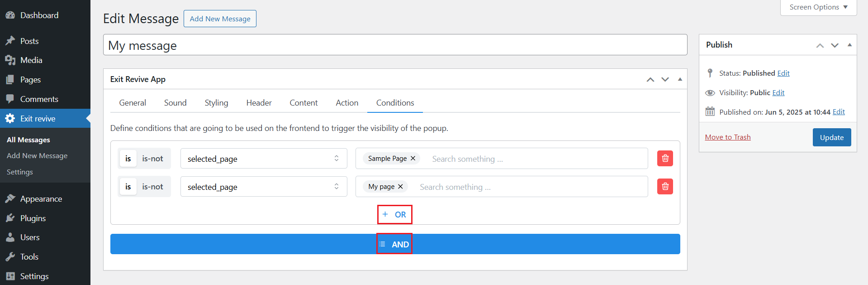Delete the Sample Page condition row
The width and height of the screenshot is (868, 285).
tap(665, 159)
